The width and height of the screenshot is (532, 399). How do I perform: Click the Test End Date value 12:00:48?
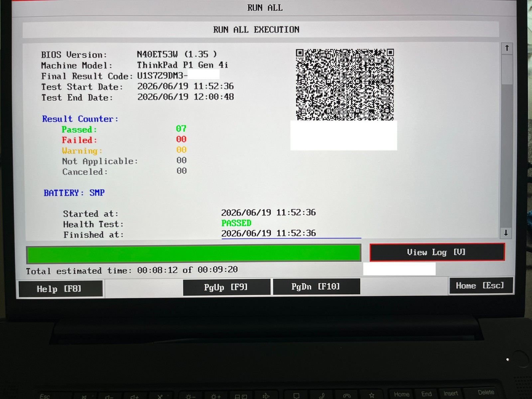pos(186,97)
